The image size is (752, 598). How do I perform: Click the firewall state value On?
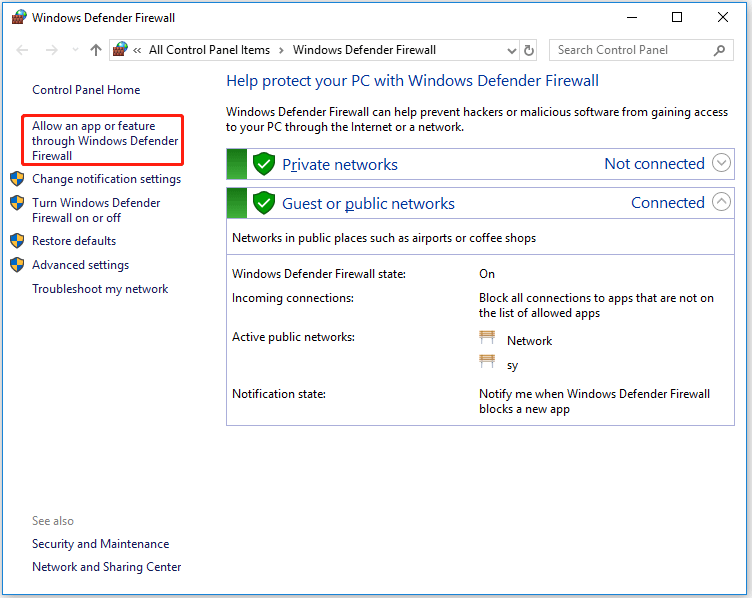click(487, 274)
